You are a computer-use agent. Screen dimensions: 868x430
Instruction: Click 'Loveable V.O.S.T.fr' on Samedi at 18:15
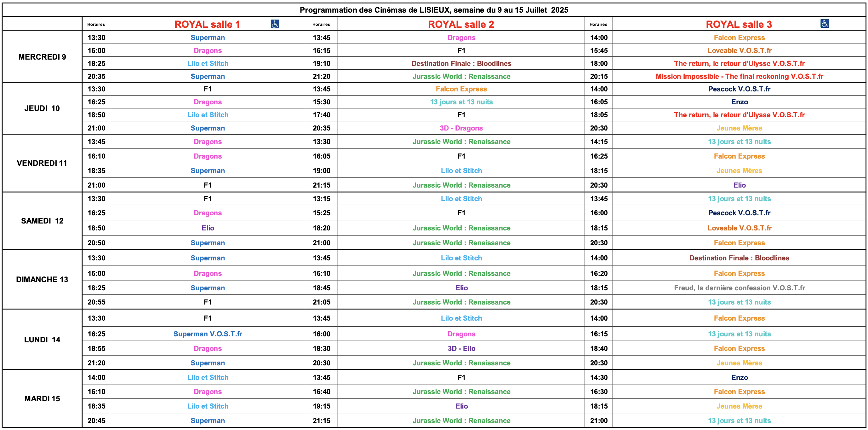click(739, 228)
